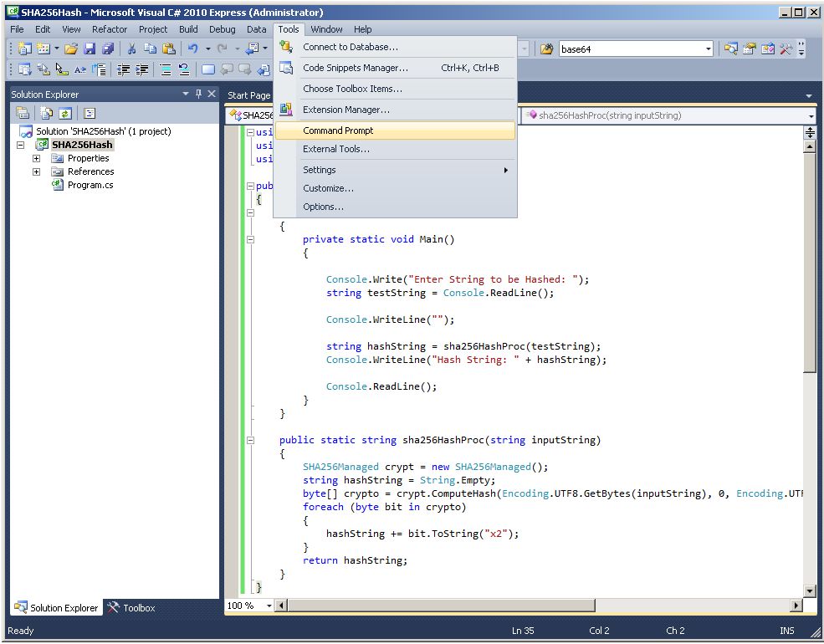Open the base64 find combo box dropdown
The height and width of the screenshot is (644, 824).
point(708,49)
